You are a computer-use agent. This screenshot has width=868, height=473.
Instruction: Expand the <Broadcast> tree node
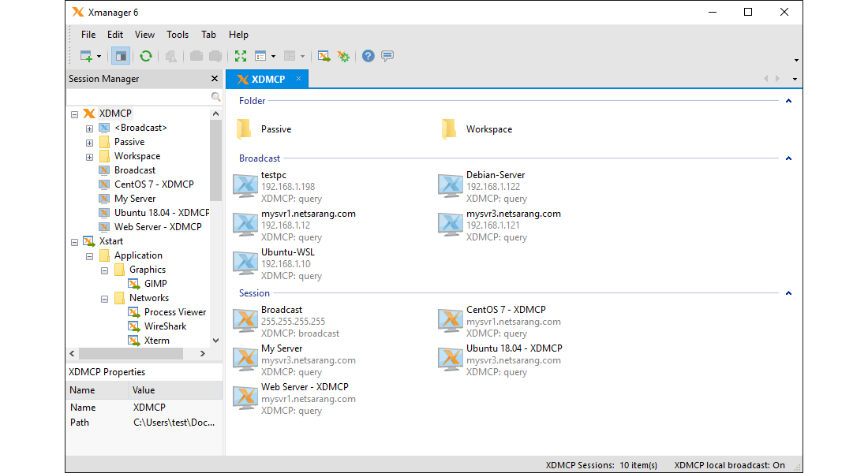coord(89,128)
